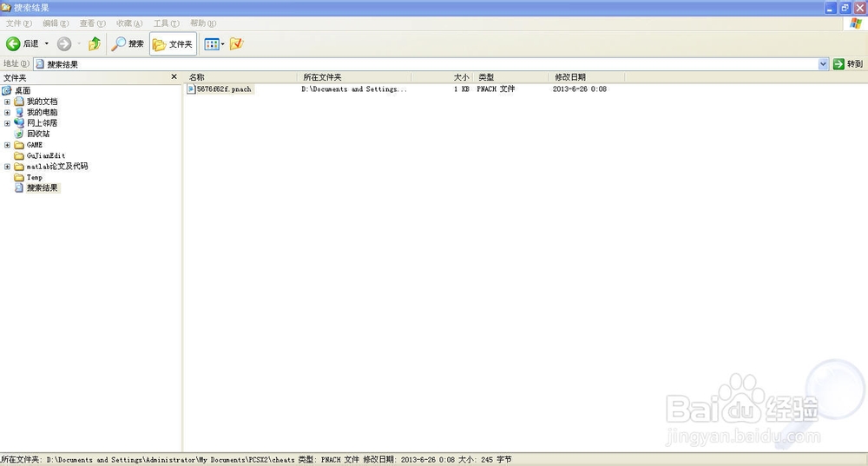868x466 pixels.
Task: Open the 编辑 (Edit) menu
Action: pos(56,23)
